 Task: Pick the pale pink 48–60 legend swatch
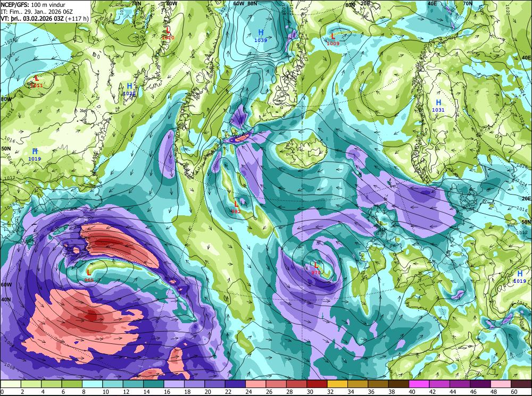pyautogui.click(x=501, y=384)
